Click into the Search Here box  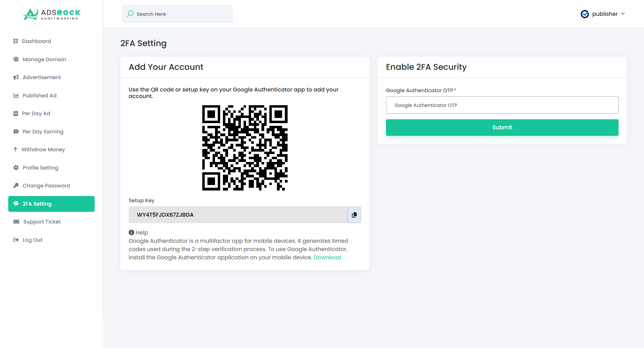pos(182,14)
